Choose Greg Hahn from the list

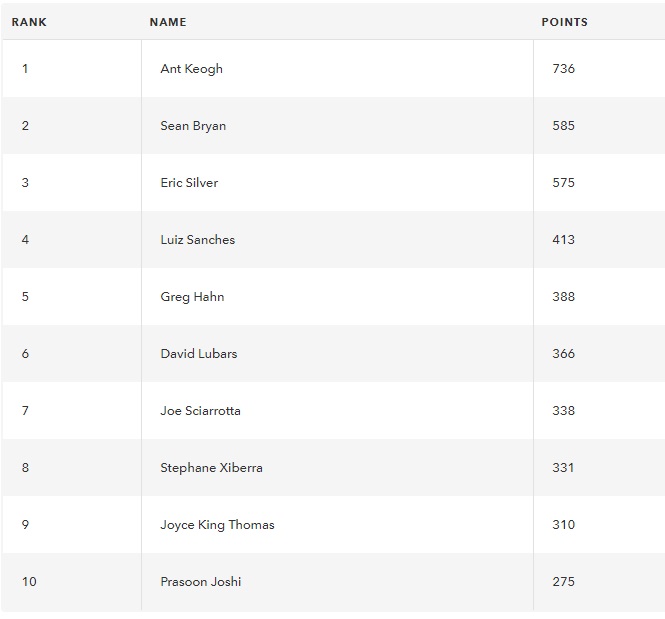click(x=192, y=297)
